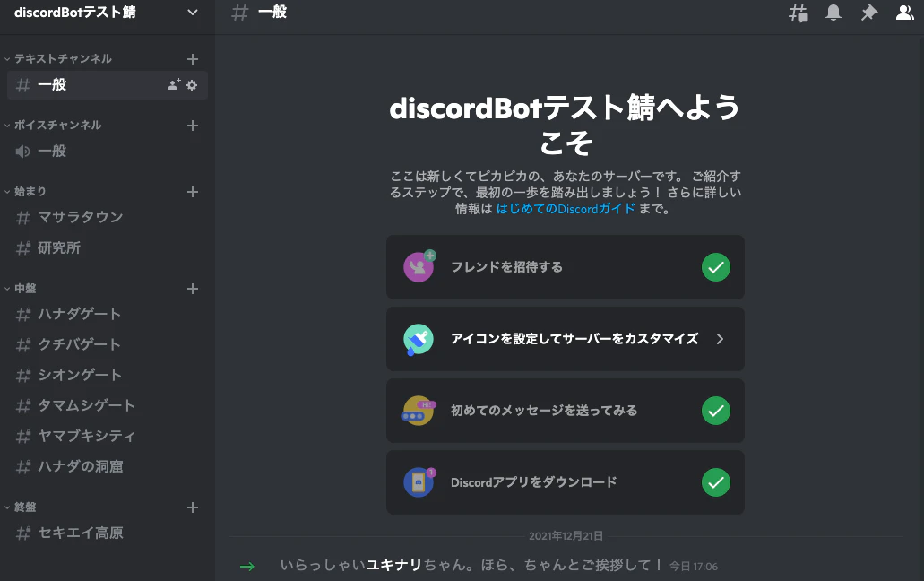Open the 研究所 channel
This screenshot has width=924, height=581.
108,248
